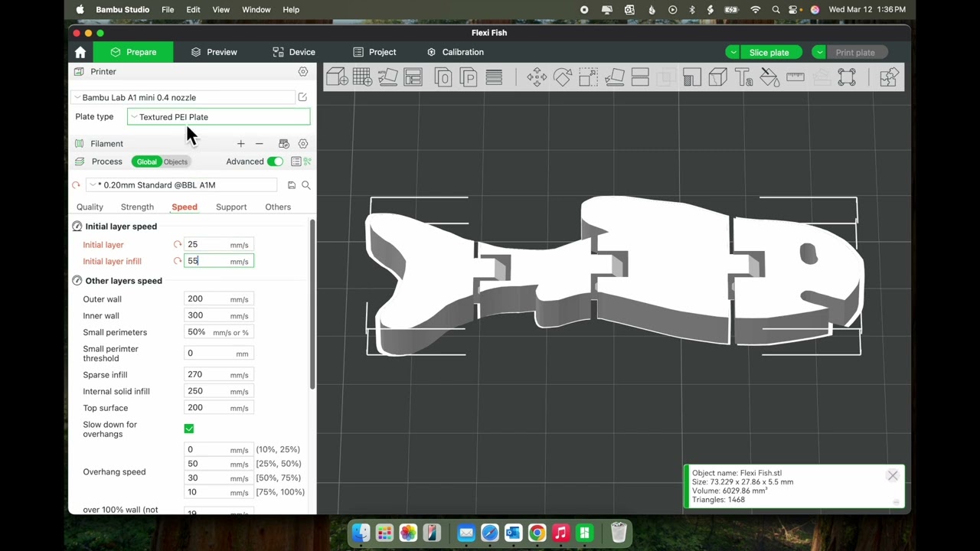The width and height of the screenshot is (980, 551).
Task: Toggle the Advanced mode switch
Action: [275, 161]
